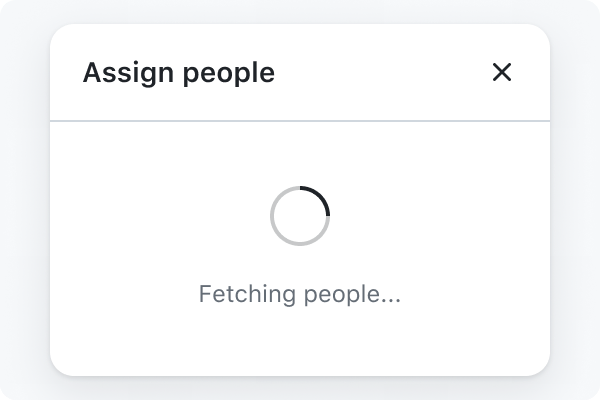Click empty header space beside Assign people
Screen dimensions: 600x400
(380, 73)
